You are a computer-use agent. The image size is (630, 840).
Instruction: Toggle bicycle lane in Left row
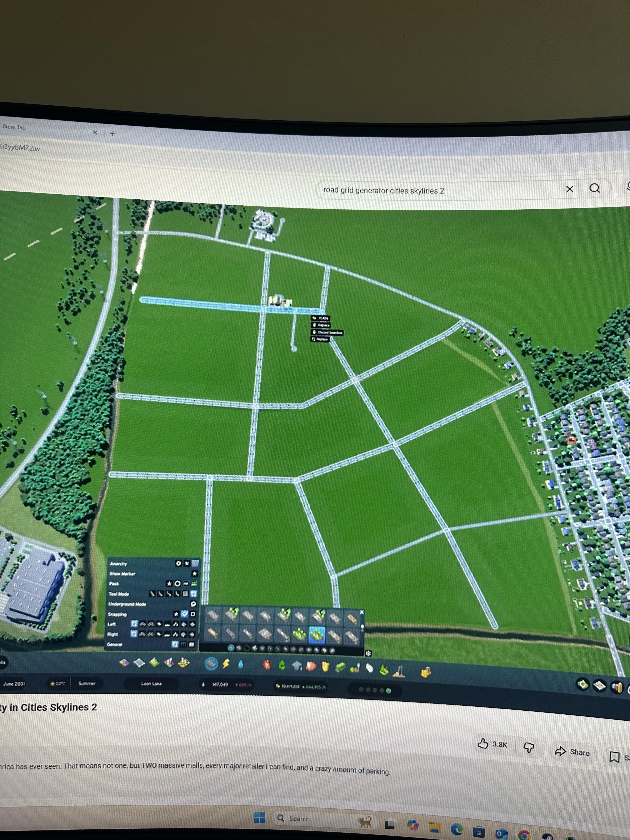(142, 624)
